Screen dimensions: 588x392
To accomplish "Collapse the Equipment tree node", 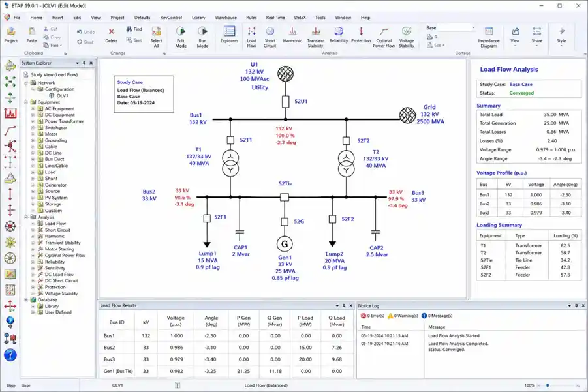I will pyautogui.click(x=26, y=102).
